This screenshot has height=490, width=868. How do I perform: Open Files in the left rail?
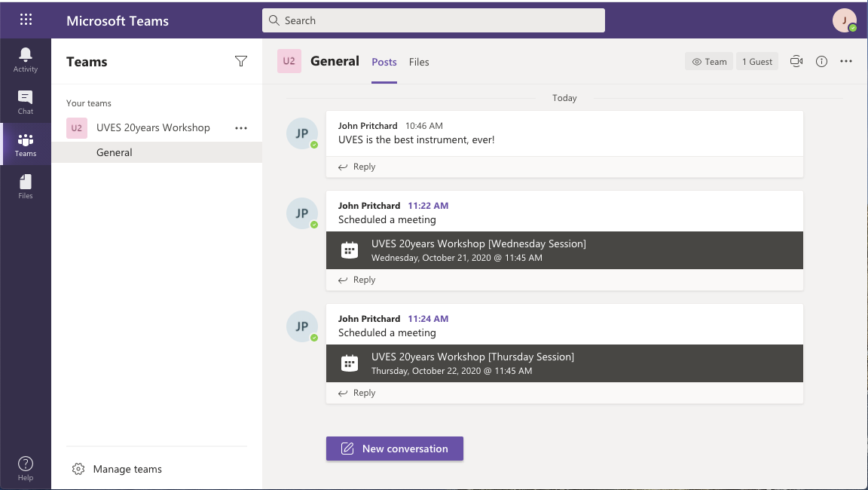pos(26,187)
